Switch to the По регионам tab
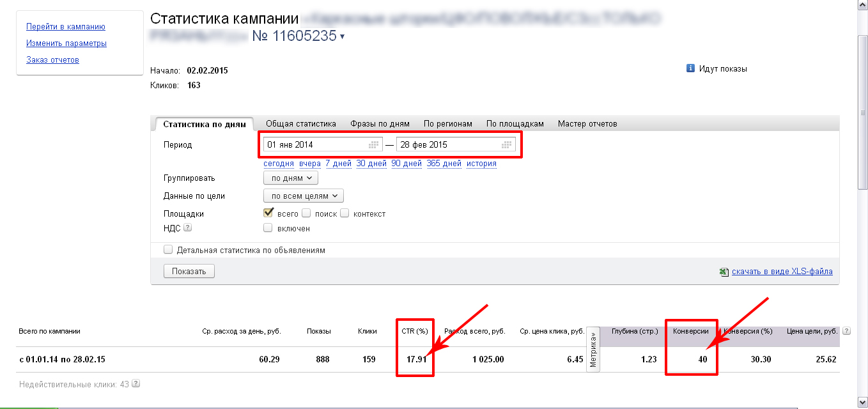This screenshot has width=868, height=409. click(x=448, y=124)
